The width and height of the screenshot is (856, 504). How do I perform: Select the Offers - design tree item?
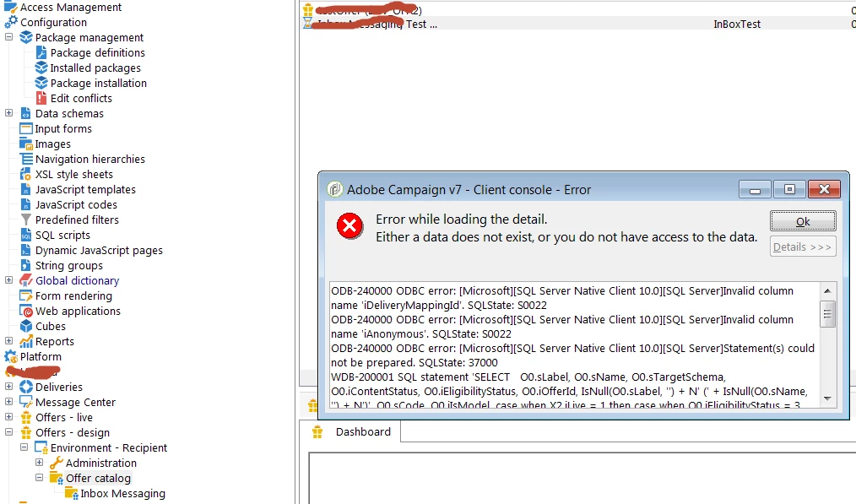[x=73, y=433]
